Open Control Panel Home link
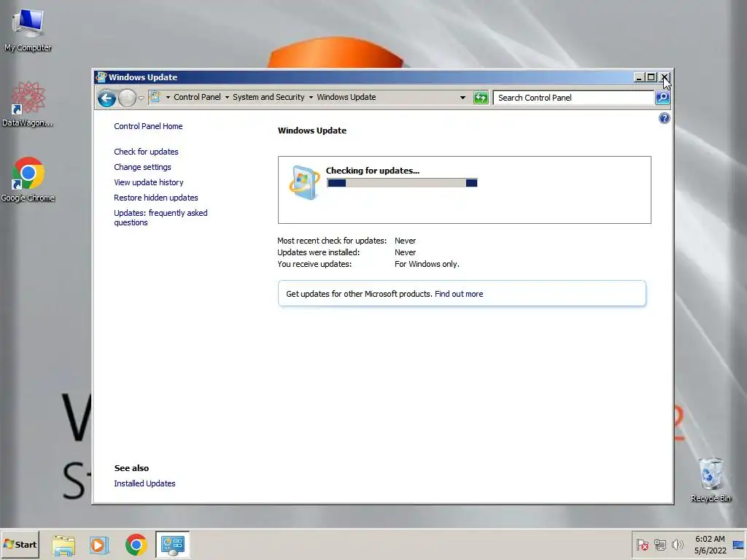 coord(148,126)
